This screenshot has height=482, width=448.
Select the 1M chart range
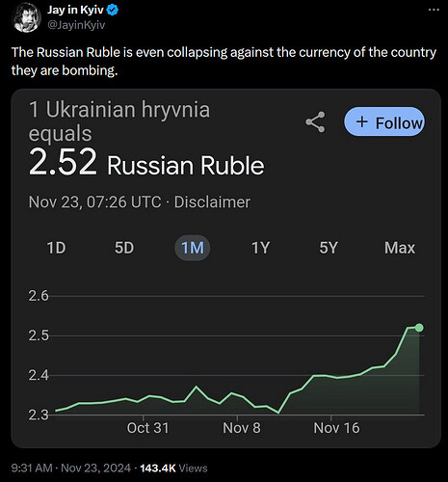193,248
